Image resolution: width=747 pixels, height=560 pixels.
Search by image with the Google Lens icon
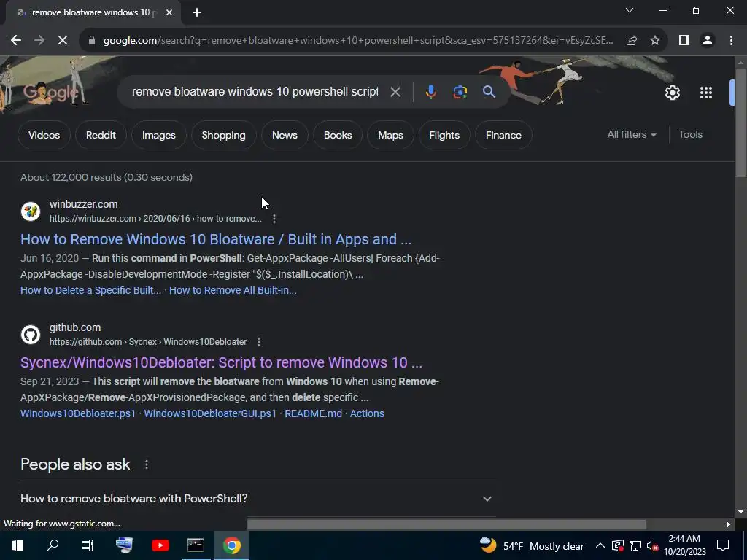coord(460,92)
